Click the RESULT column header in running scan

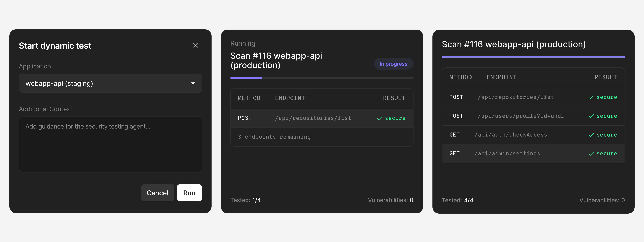(394, 98)
